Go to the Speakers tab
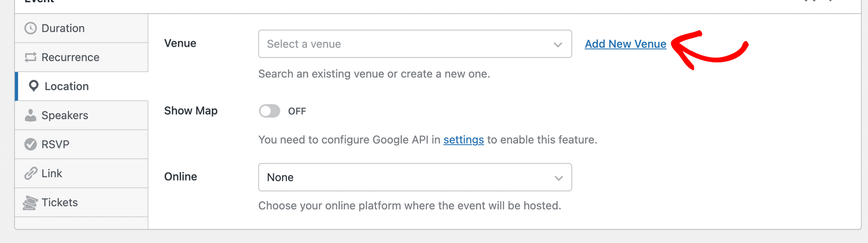The image size is (868, 243). [81, 116]
